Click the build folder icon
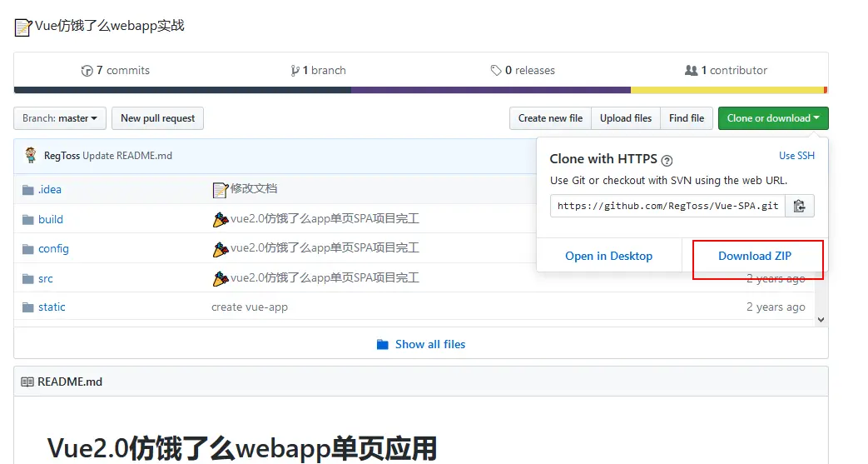 click(28, 220)
